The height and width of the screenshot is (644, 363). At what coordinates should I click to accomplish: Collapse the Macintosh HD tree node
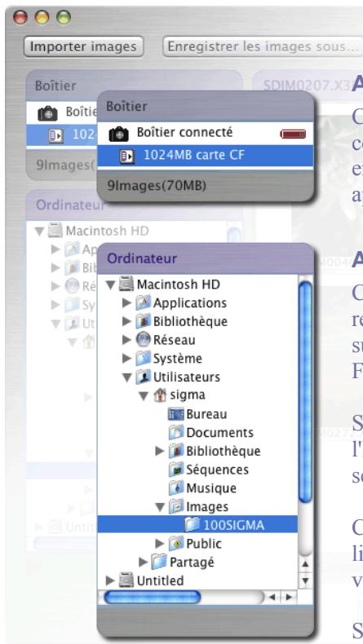tap(110, 285)
